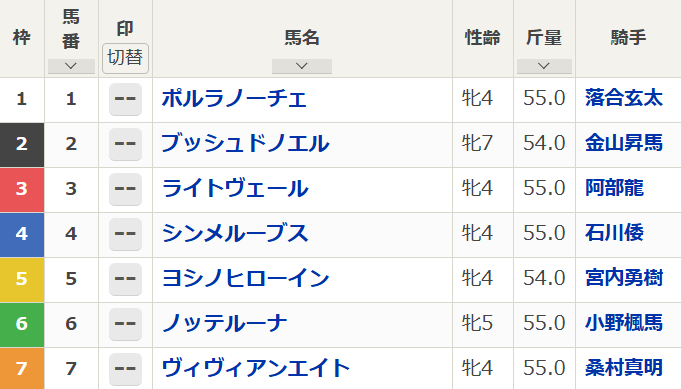Open horse page ブッシュドノエル
This screenshot has width=682, height=389.
tap(245, 144)
